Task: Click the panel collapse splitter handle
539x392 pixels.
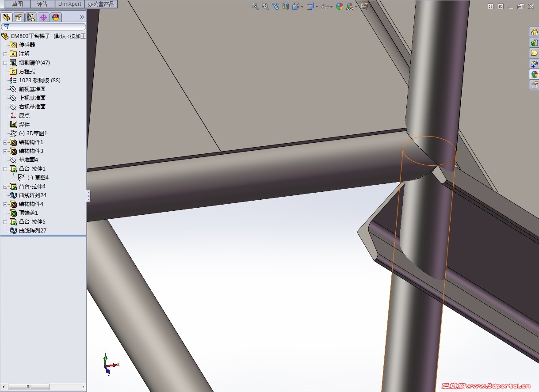Action: [88, 196]
